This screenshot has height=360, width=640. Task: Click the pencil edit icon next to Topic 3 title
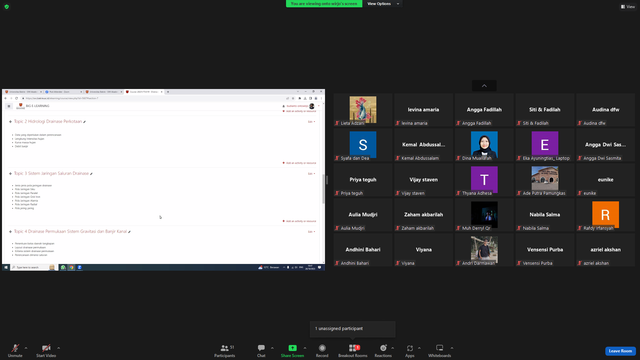tap(91, 173)
